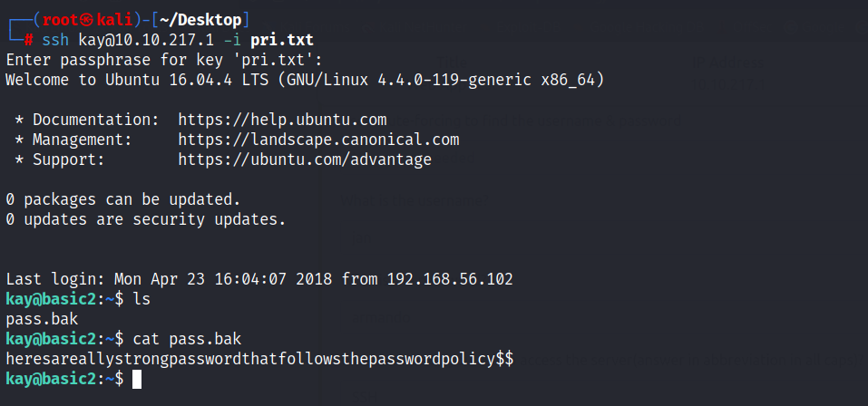Click the 'Welcome to Ubuntu 16.04.4 LTS' line
Screen dimensions: 868x406
(305, 80)
